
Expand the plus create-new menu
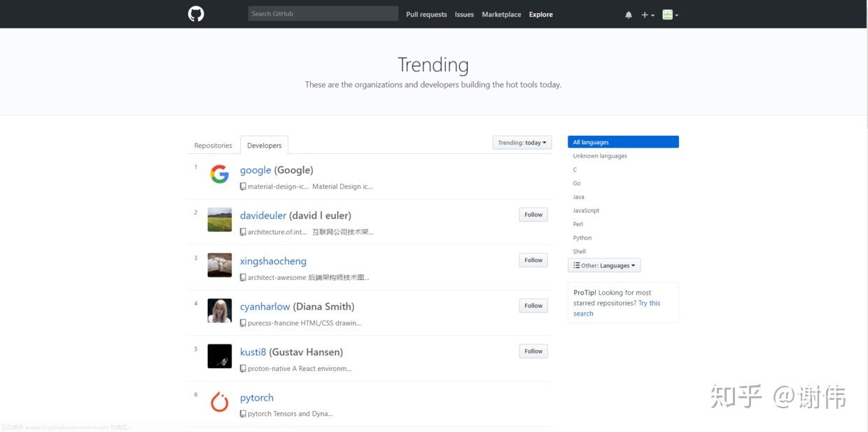tap(647, 15)
